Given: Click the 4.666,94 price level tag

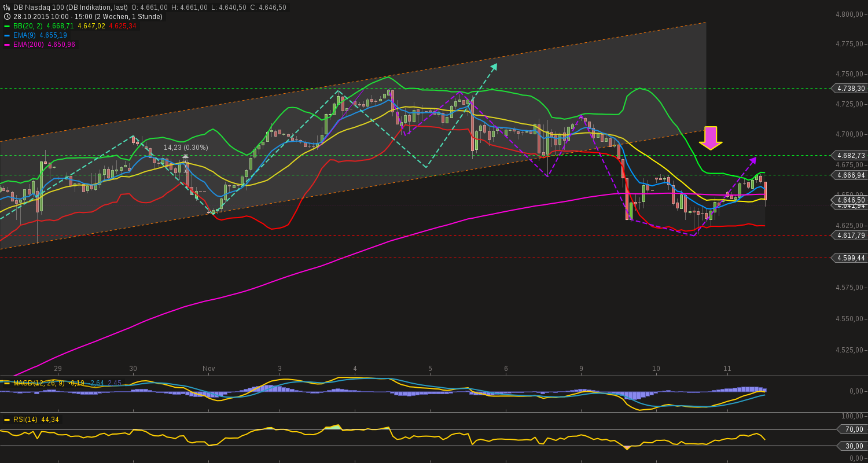Looking at the screenshot, I should [x=849, y=175].
